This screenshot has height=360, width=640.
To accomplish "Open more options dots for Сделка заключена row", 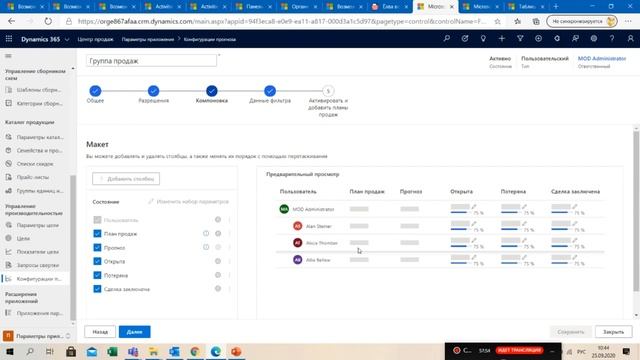I will [x=229, y=289].
